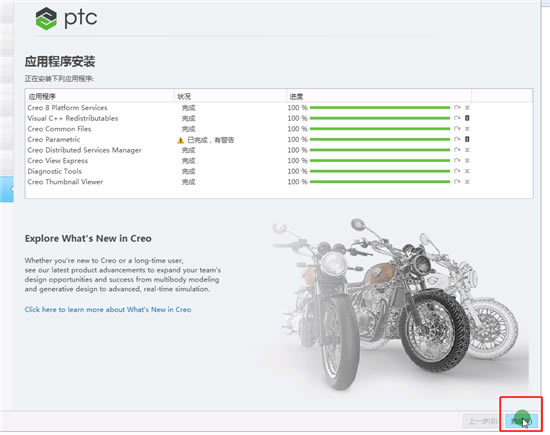The width and height of the screenshot is (550, 435).
Task: Click cancel X for Creo 8 Platform Services
Action: coord(467,108)
